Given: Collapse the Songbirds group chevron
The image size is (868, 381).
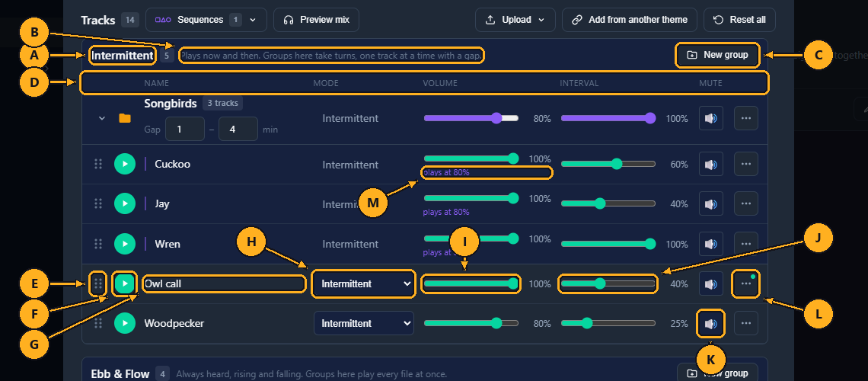Looking at the screenshot, I should click(x=101, y=118).
